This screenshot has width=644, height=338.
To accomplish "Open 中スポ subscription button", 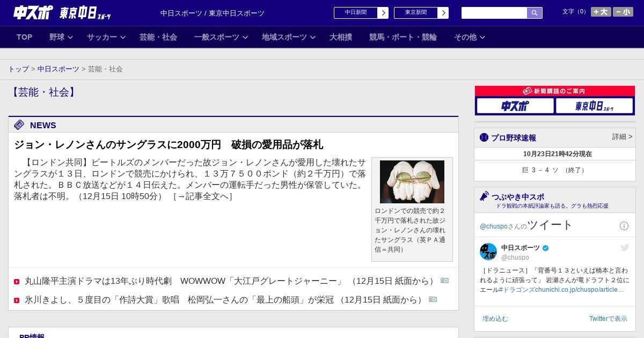I will click(515, 106).
